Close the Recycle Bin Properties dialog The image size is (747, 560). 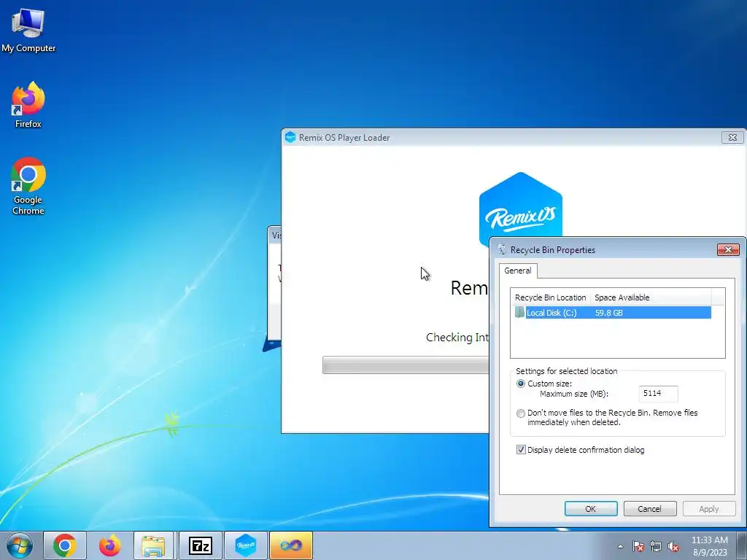click(728, 249)
